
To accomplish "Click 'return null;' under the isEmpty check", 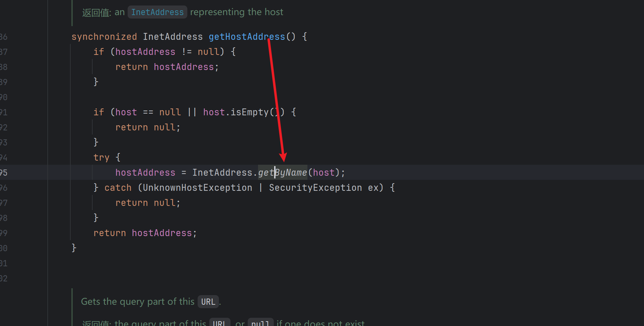I will click(x=148, y=127).
